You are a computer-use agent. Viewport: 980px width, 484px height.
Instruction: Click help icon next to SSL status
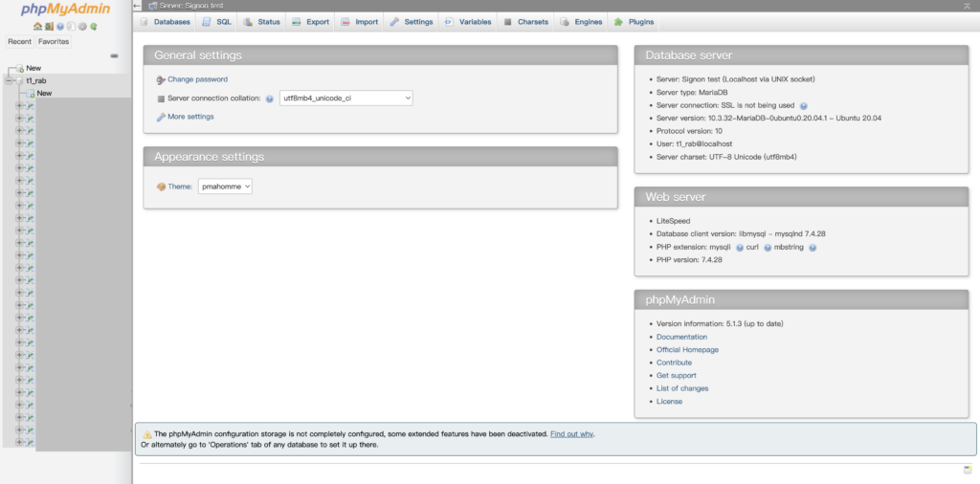pyautogui.click(x=803, y=105)
